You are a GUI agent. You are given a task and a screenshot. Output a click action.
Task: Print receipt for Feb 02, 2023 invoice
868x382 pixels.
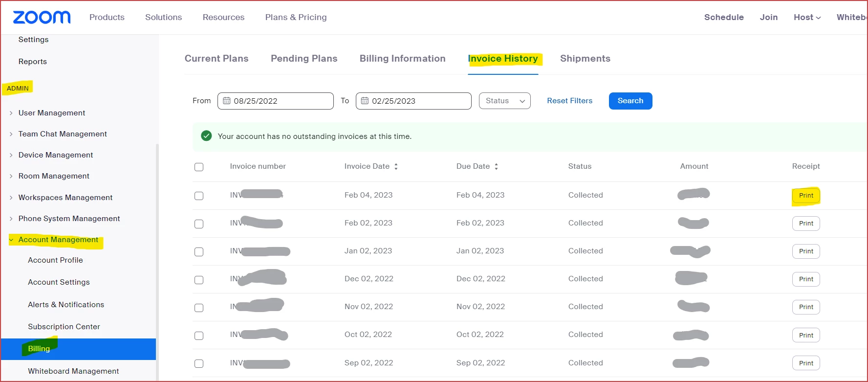[806, 224]
